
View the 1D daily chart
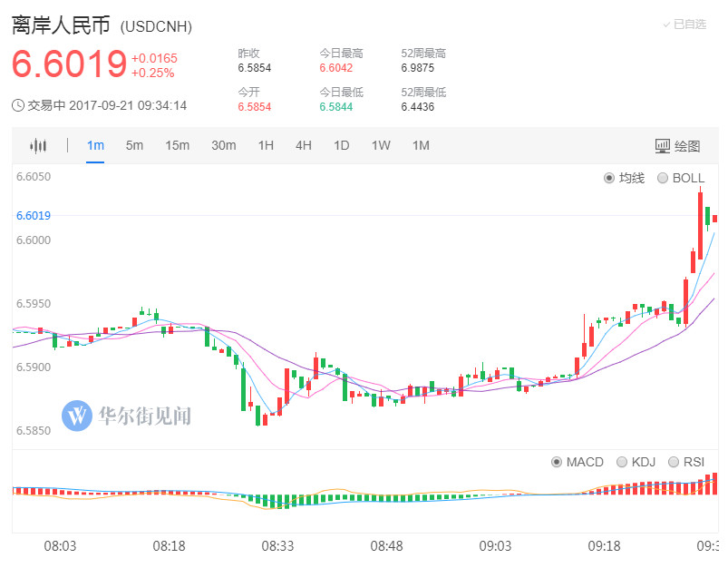point(341,146)
